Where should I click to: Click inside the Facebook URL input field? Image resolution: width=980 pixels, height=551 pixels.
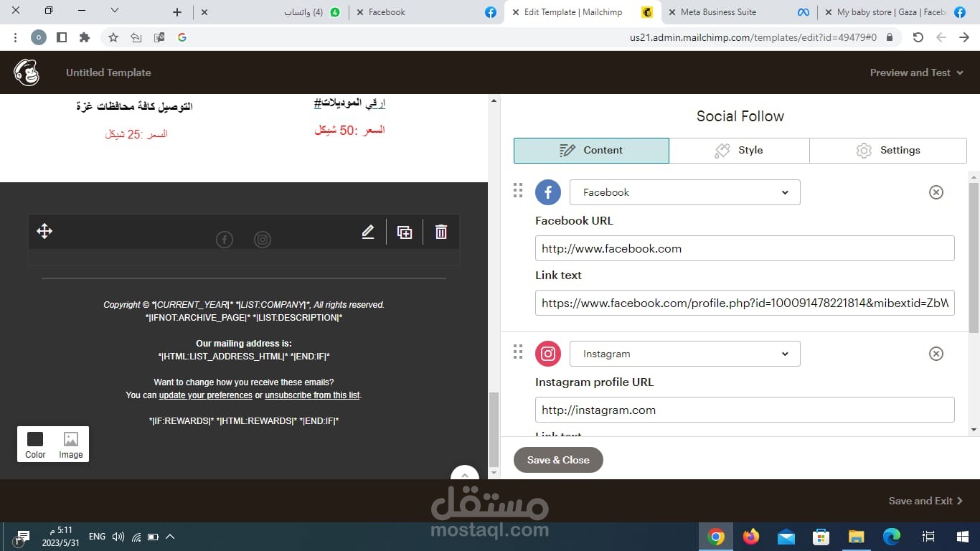click(744, 248)
